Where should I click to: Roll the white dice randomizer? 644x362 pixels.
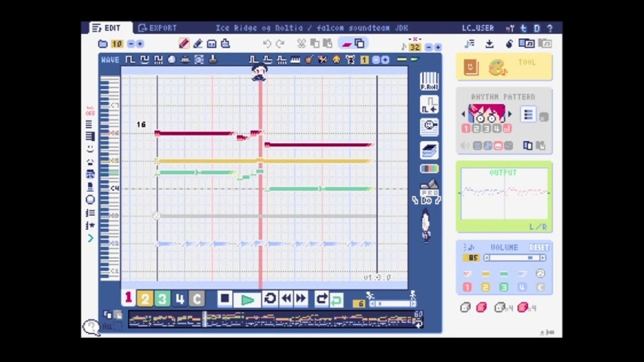[x=466, y=308]
